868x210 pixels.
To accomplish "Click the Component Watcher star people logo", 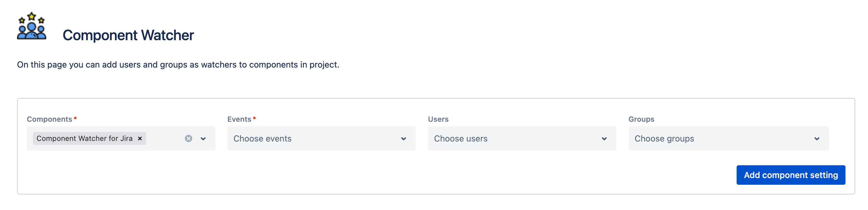I will point(32,26).
